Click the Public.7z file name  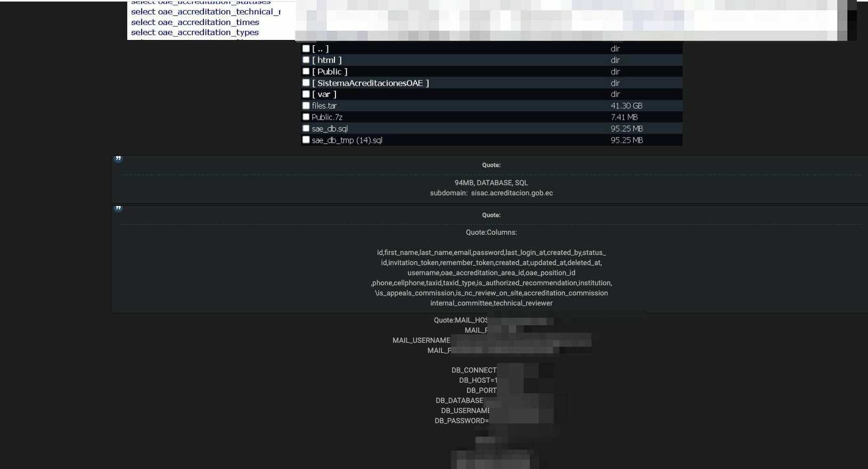(327, 117)
